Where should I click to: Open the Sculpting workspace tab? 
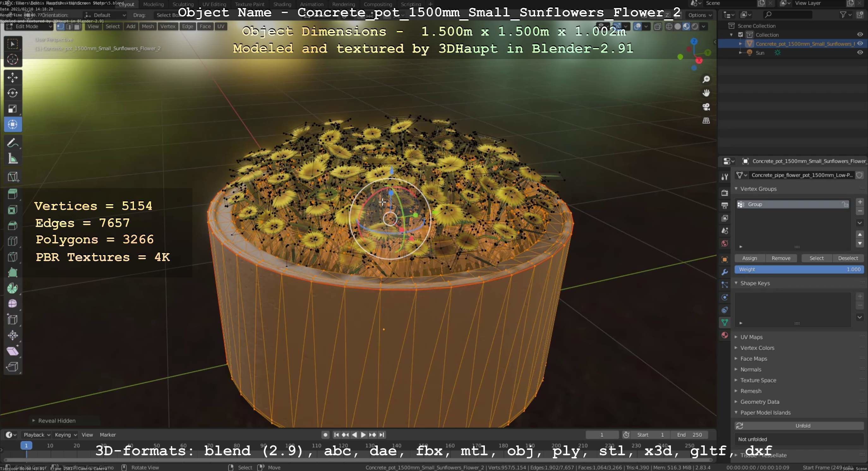(x=183, y=4)
